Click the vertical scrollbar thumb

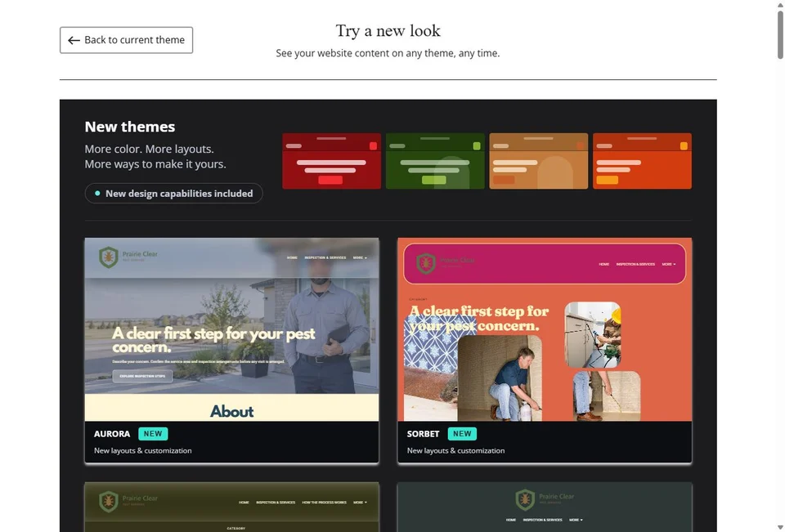click(780, 35)
